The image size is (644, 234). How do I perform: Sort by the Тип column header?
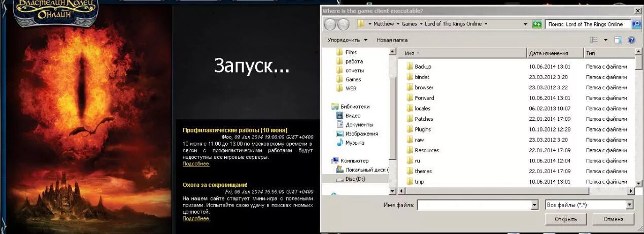[609, 53]
